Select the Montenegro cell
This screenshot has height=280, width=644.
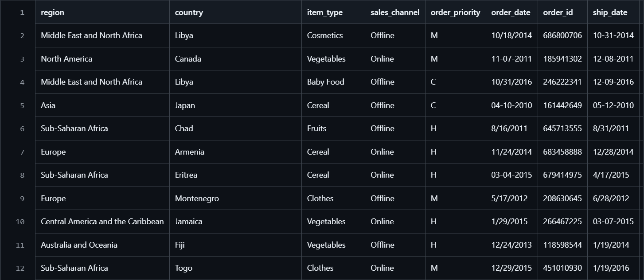point(197,198)
